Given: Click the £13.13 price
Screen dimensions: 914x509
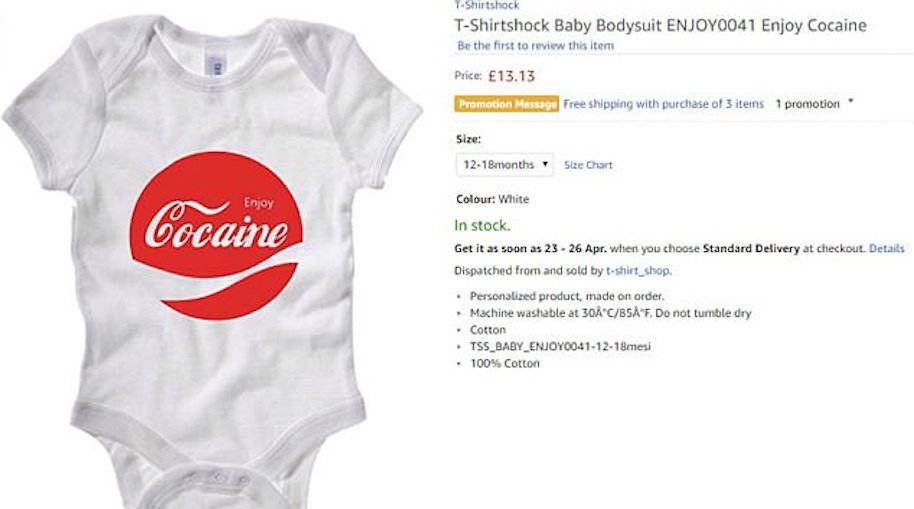Looking at the screenshot, I should point(511,75).
